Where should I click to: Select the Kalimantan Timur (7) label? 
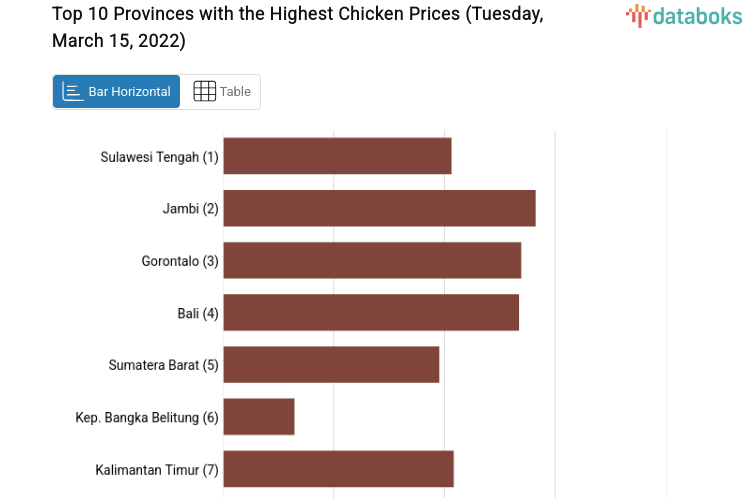pyautogui.click(x=157, y=469)
